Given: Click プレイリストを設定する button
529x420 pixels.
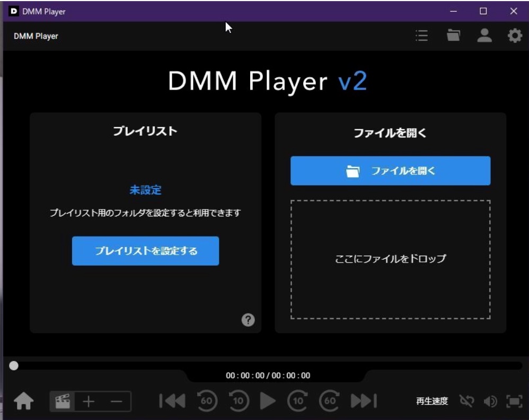Looking at the screenshot, I should tap(145, 251).
